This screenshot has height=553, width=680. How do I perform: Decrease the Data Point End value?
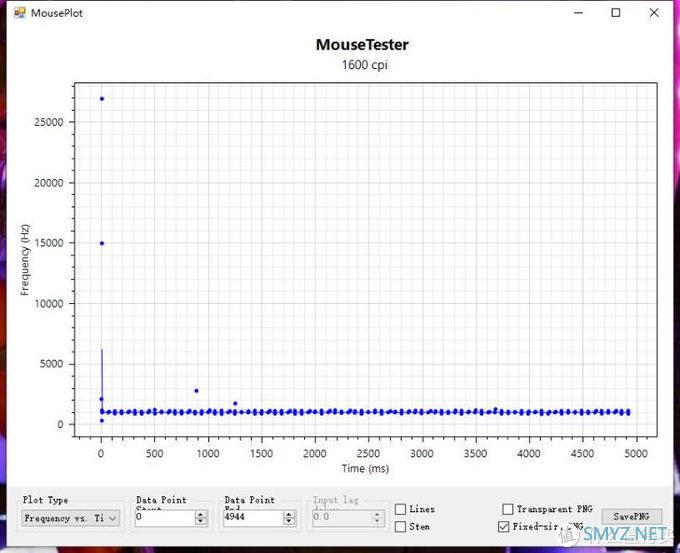(x=289, y=521)
